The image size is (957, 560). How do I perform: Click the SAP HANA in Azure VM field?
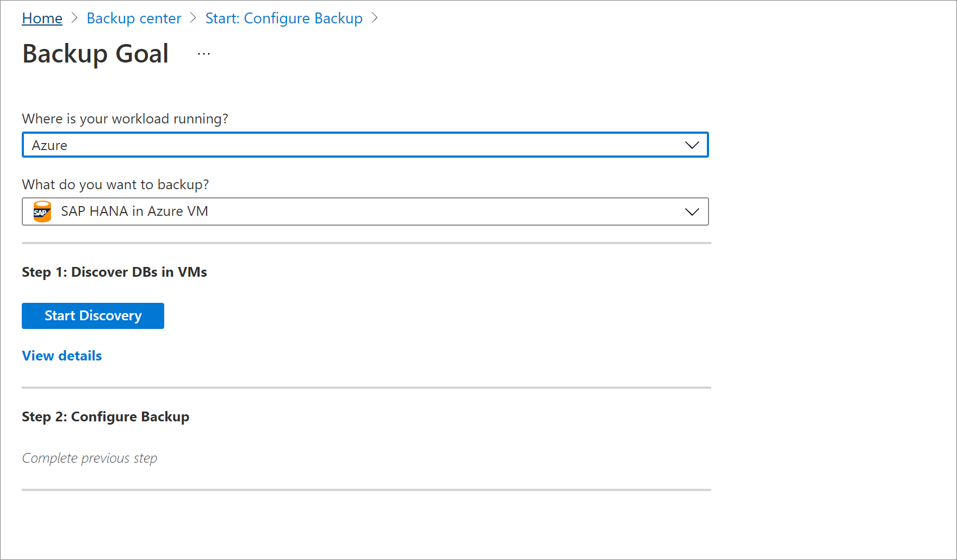(217, 211)
